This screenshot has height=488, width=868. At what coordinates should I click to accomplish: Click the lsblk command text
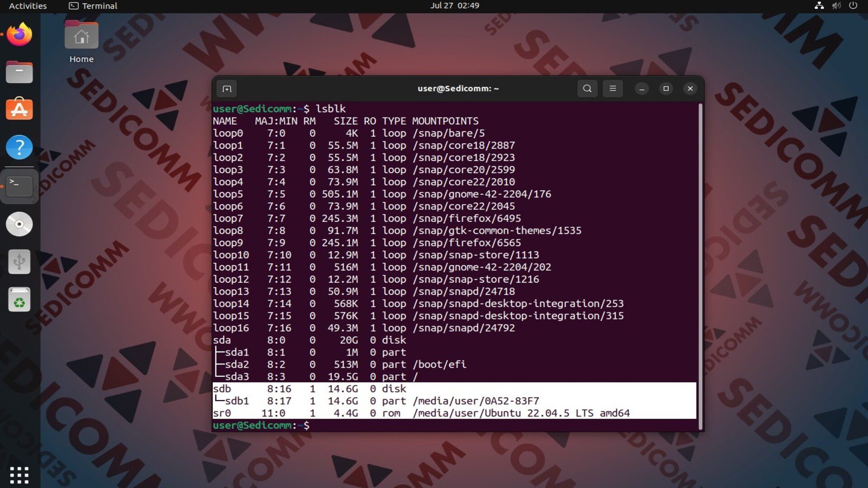click(330, 109)
